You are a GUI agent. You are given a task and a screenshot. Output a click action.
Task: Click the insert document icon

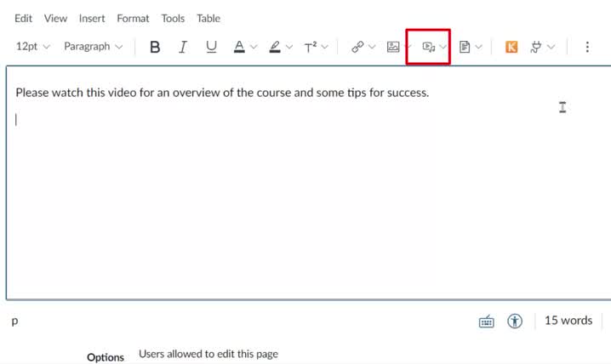pyautogui.click(x=464, y=47)
